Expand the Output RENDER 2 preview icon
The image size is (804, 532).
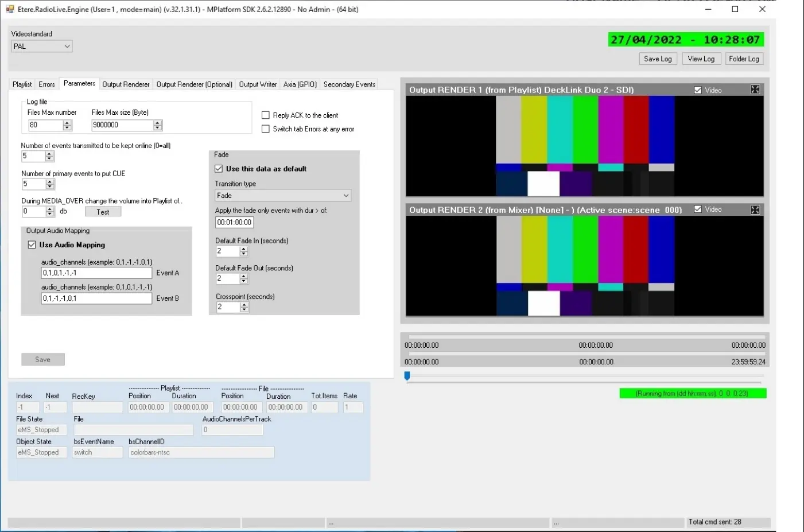coord(755,210)
